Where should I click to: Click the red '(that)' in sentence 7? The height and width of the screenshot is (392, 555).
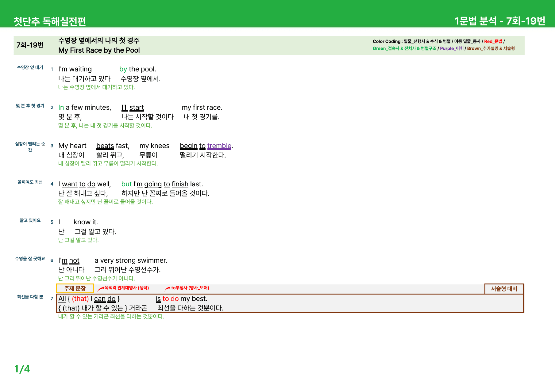80,299
